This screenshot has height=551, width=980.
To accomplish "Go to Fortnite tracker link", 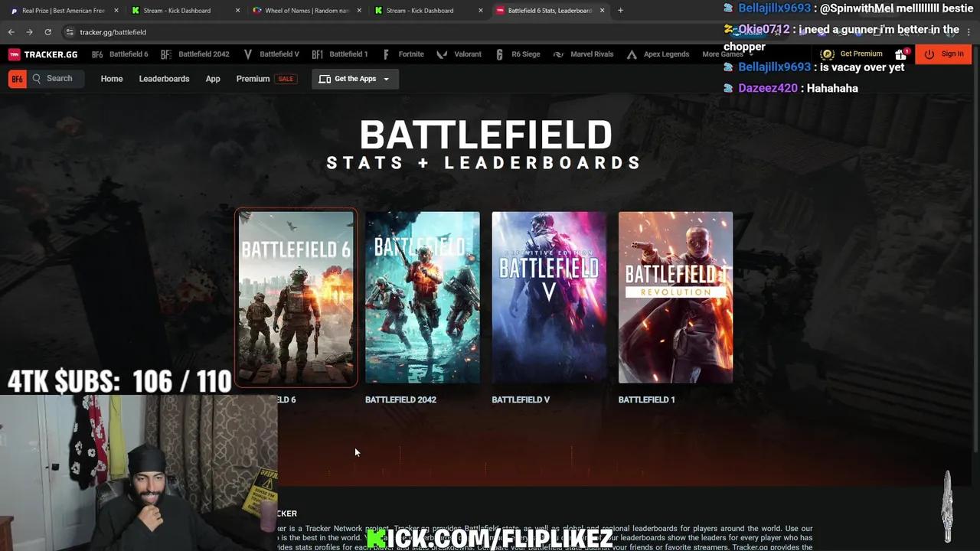I will 403,54.
